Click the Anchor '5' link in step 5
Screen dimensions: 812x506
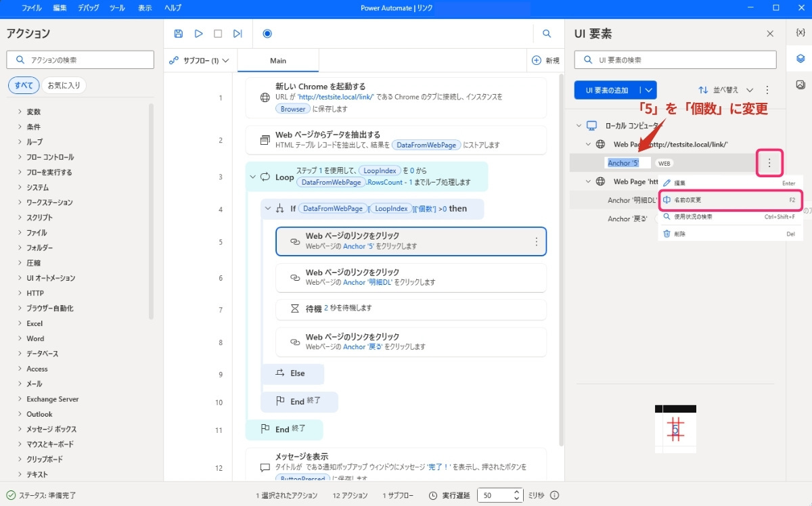point(359,246)
